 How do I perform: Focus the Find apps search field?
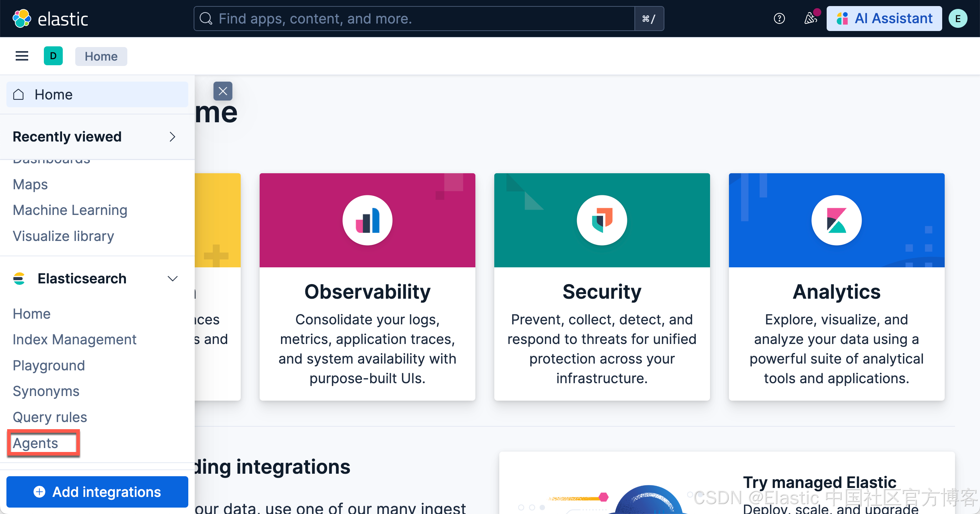(415, 18)
